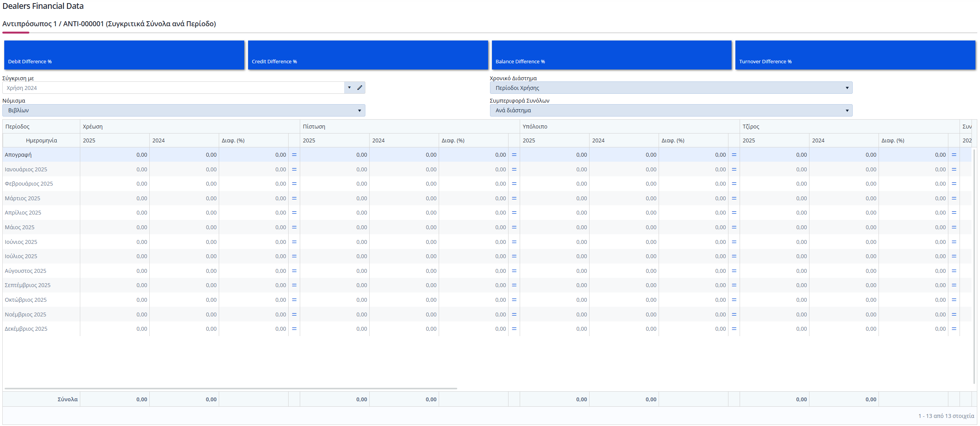Click the Τζίρος equals icon in Αύγουστος 2025 row
The height and width of the screenshot is (426, 980).
tap(954, 271)
